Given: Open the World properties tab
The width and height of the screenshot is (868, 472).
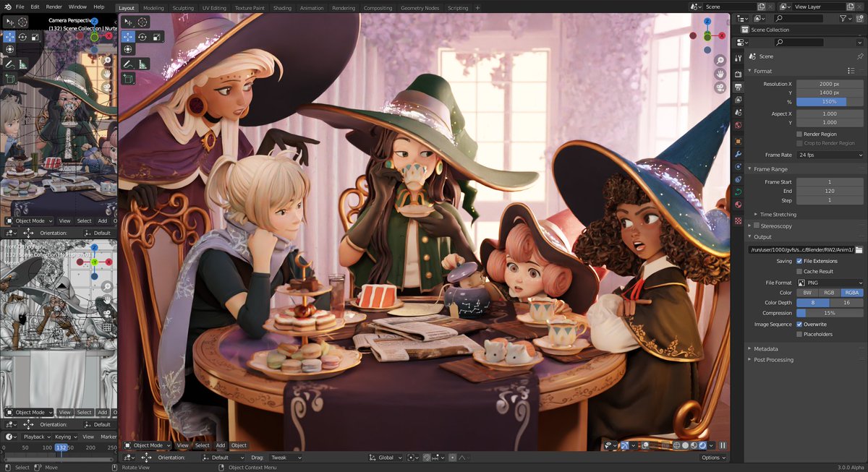Looking at the screenshot, I should [738, 126].
